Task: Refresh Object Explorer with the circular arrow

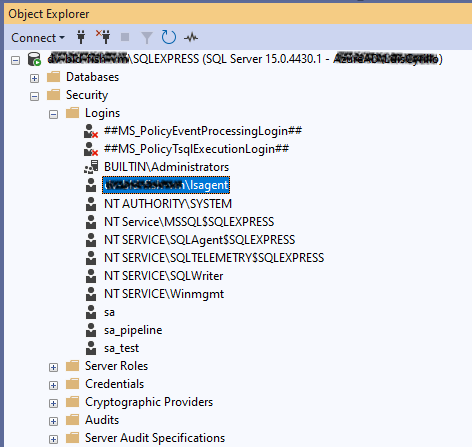Action: [169, 37]
